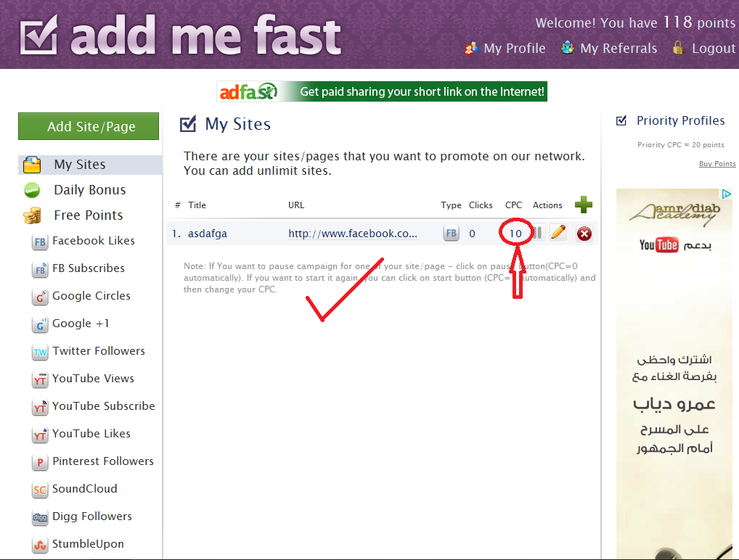The image size is (739, 560).
Task: Open SoundCloud category
Action: pyautogui.click(x=85, y=489)
